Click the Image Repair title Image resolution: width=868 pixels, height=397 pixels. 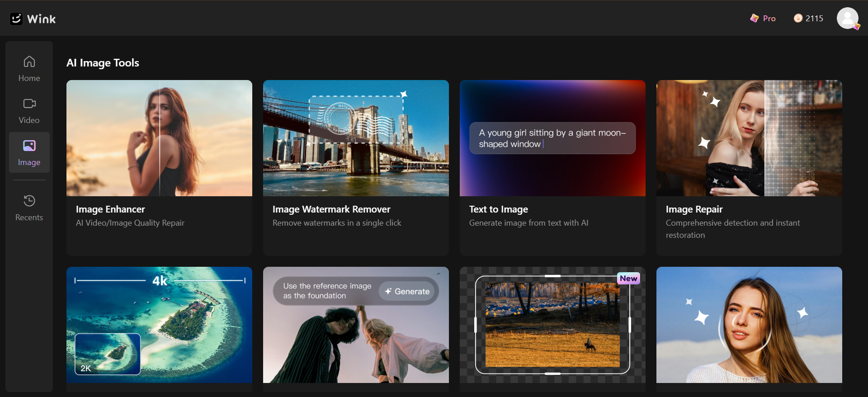pyautogui.click(x=694, y=209)
